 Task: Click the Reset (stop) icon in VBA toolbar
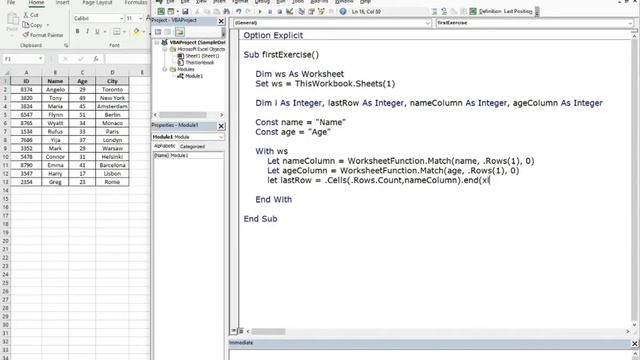pyautogui.click(x=280, y=11)
